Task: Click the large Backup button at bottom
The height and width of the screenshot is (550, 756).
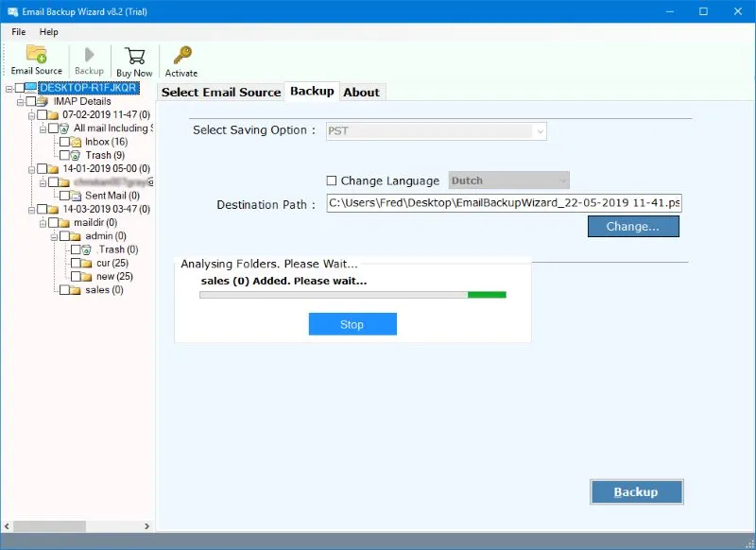Action: (636, 492)
